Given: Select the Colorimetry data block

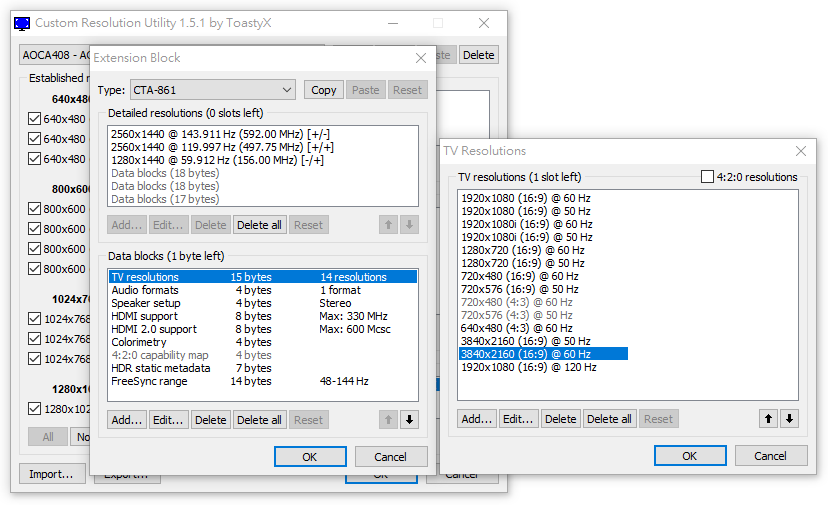Looking at the screenshot, I should tap(263, 342).
